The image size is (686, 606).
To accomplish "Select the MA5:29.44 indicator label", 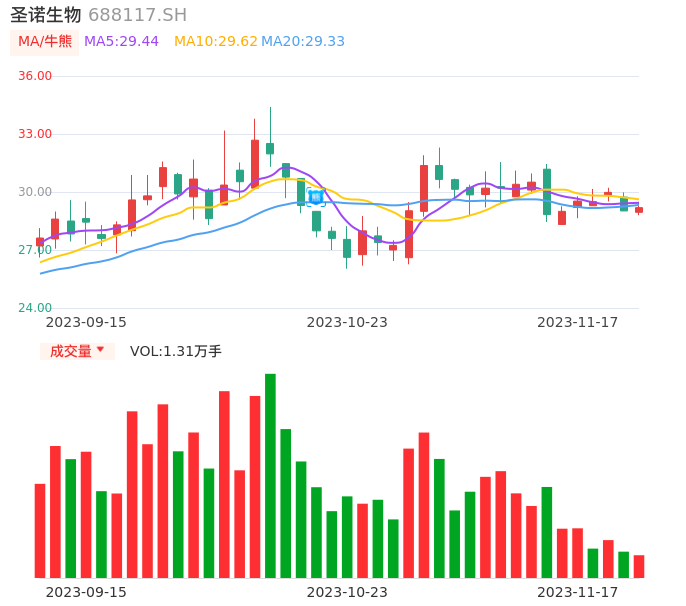I will click(x=121, y=42).
